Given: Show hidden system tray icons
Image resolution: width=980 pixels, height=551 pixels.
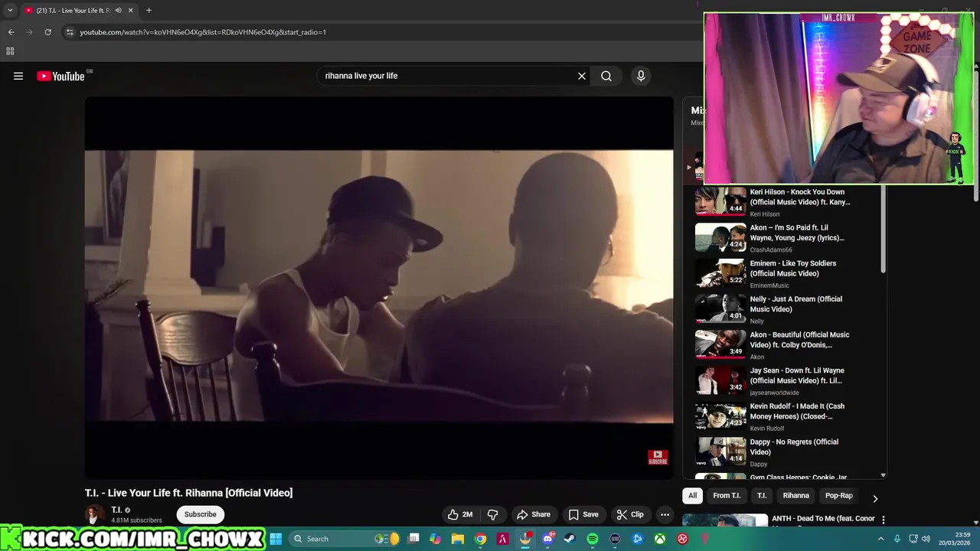Looking at the screenshot, I should 880,539.
